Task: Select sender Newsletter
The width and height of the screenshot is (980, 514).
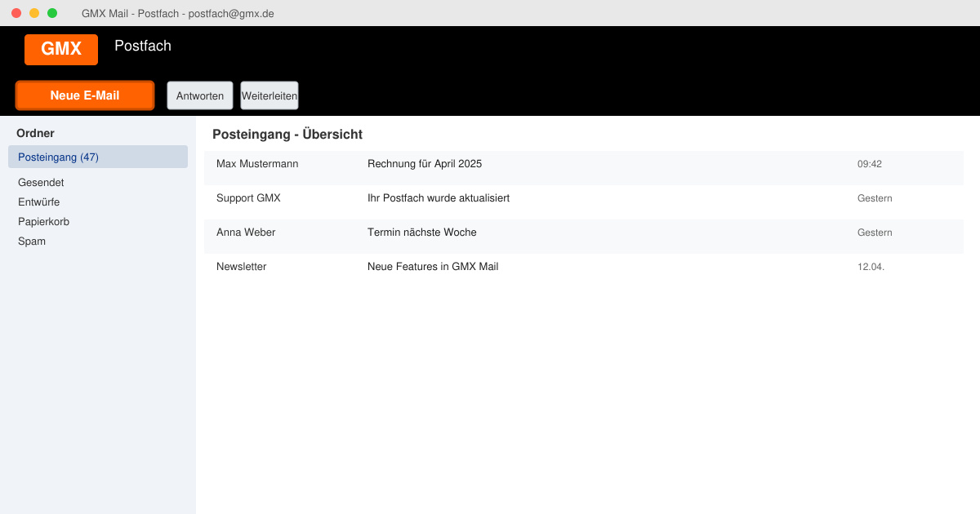Action: 242,267
